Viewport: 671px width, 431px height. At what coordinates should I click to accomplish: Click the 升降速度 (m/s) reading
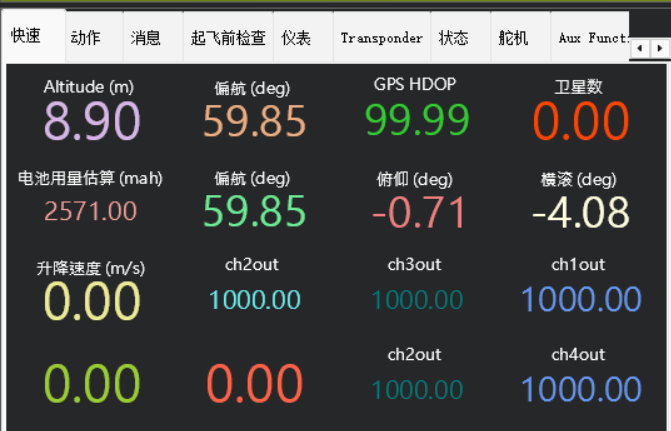click(x=91, y=300)
